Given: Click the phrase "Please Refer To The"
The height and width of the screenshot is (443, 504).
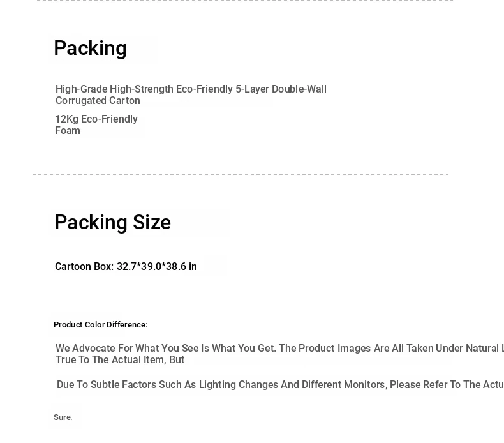Looking at the screenshot, I should 436,385.
